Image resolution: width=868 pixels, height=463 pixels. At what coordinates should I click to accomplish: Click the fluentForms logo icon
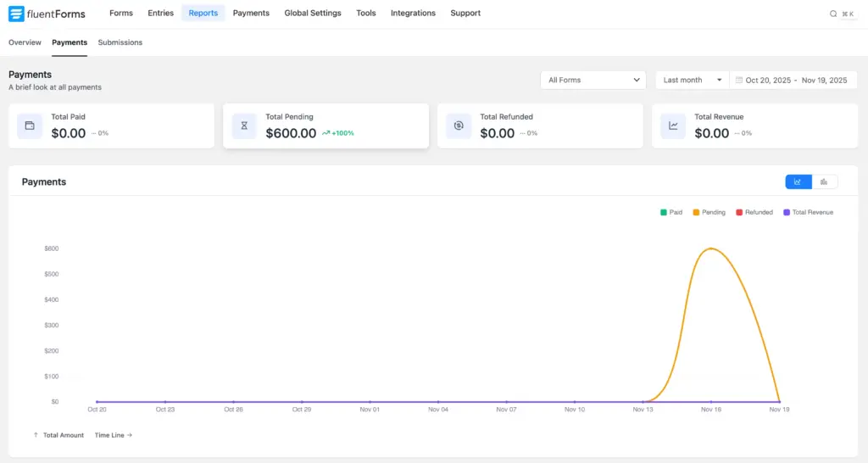click(17, 14)
